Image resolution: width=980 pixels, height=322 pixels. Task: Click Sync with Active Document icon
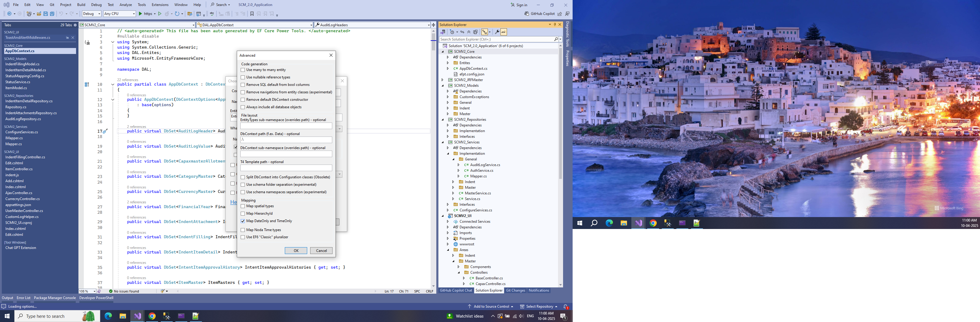click(x=462, y=32)
